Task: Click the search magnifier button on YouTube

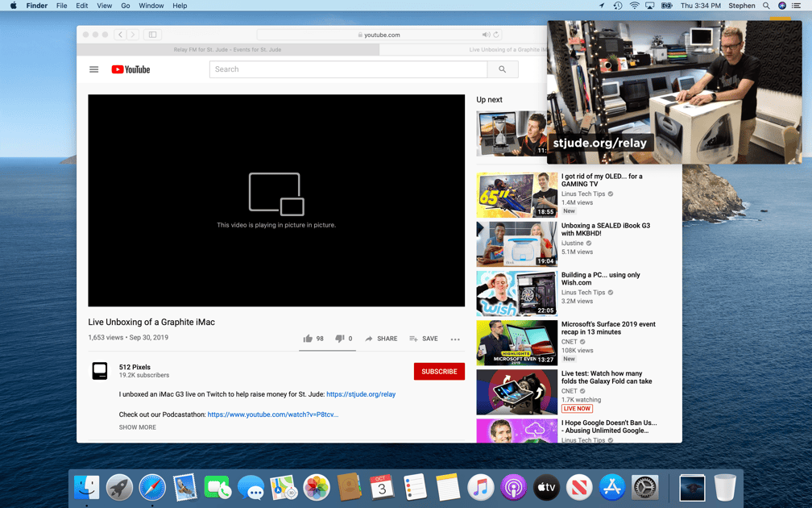Action: pos(503,69)
